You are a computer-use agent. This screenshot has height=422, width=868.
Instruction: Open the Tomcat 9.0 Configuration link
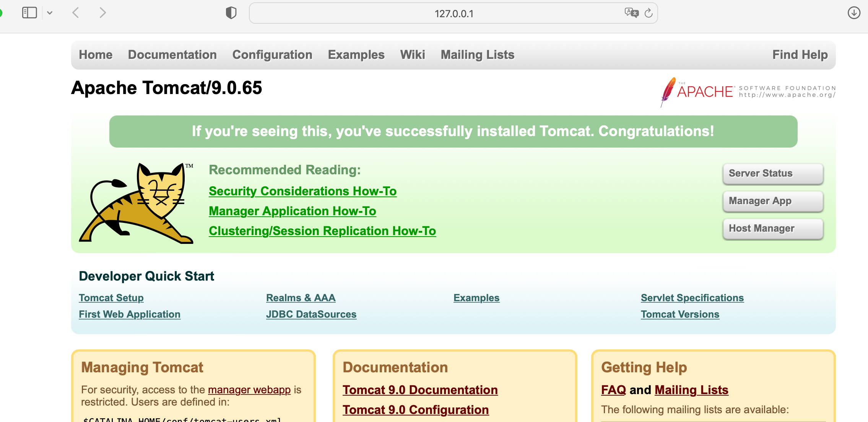click(x=416, y=410)
